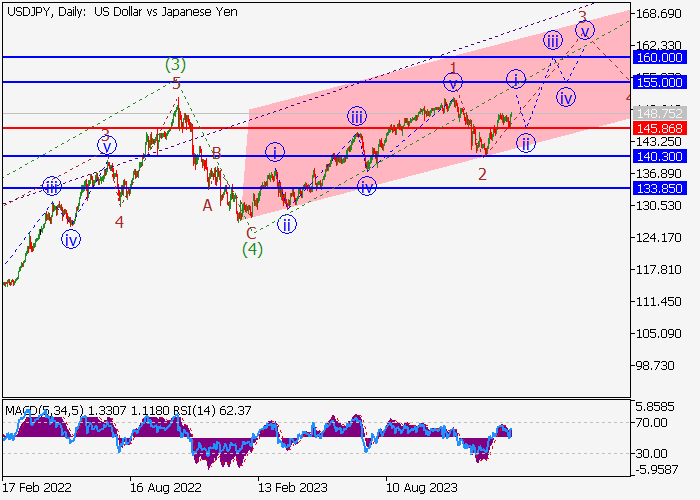Select the blue 133.850 price label
This screenshot has width=700, height=500.
pyautogui.click(x=659, y=188)
